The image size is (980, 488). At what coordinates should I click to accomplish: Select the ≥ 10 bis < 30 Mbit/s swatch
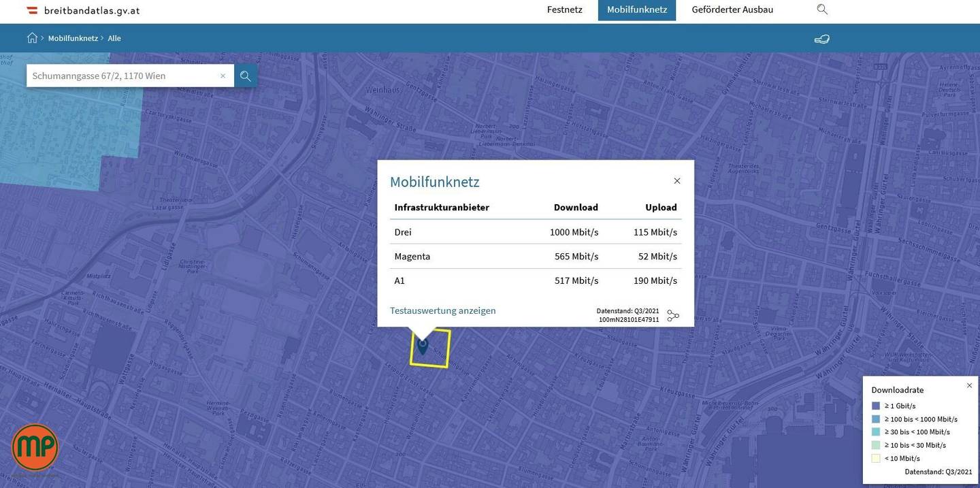point(876,445)
